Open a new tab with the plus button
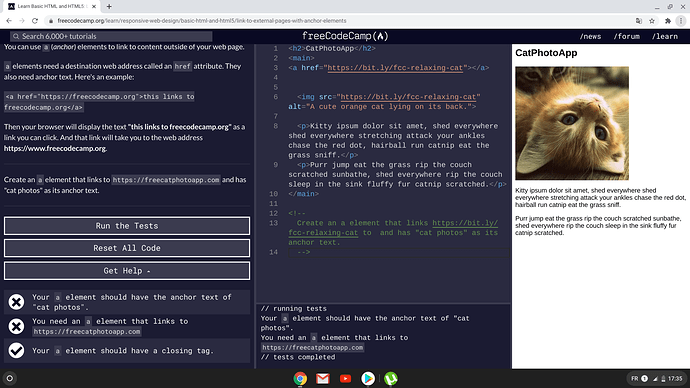690x388 pixels. (x=109, y=7)
